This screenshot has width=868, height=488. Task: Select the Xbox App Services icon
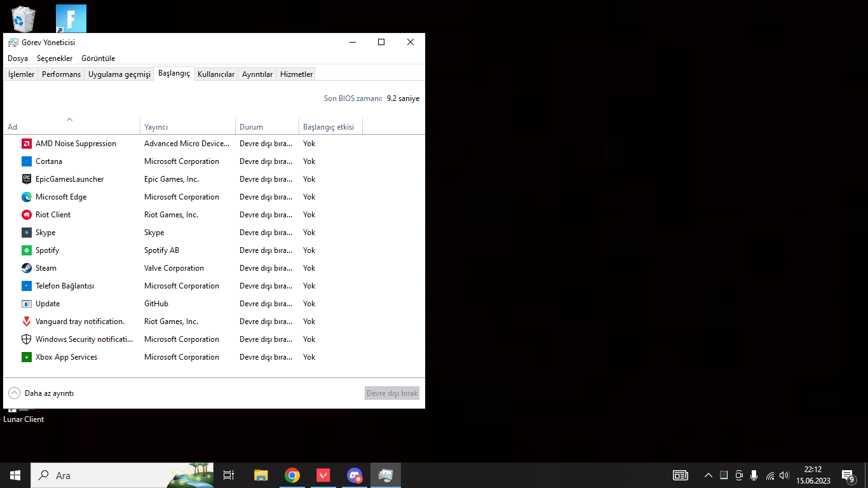(27, 357)
